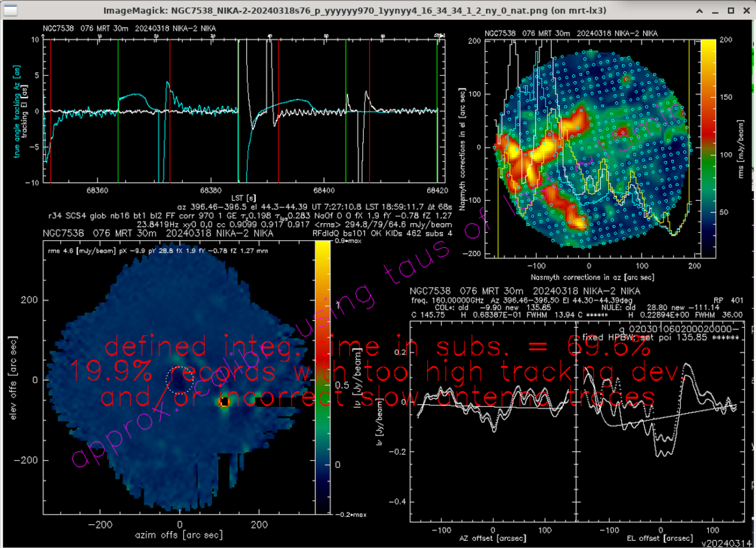Minimize the ImageMagick window
This screenshot has width=756, height=548.
click(715, 10)
